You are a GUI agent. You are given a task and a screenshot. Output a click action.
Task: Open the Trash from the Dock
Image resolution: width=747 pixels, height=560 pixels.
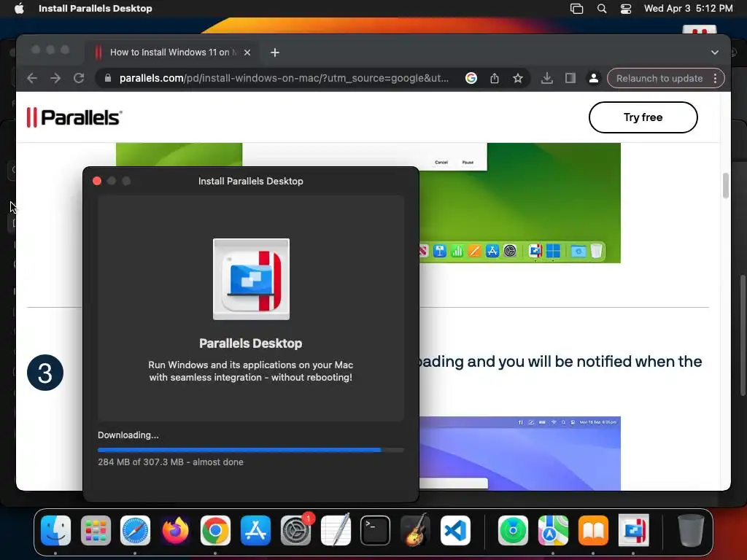(691, 530)
